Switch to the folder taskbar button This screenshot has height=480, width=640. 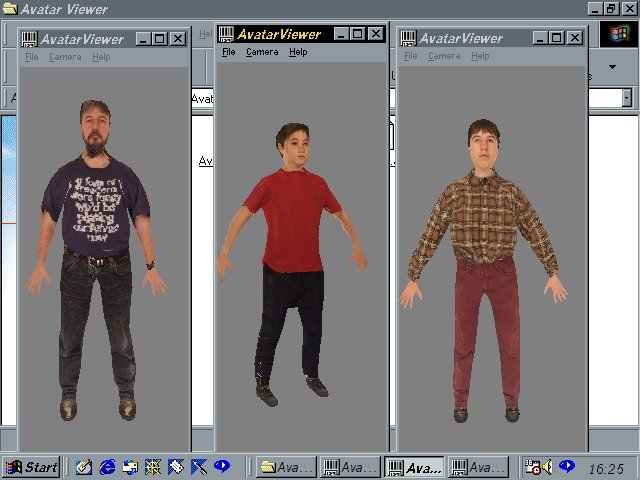(285, 467)
